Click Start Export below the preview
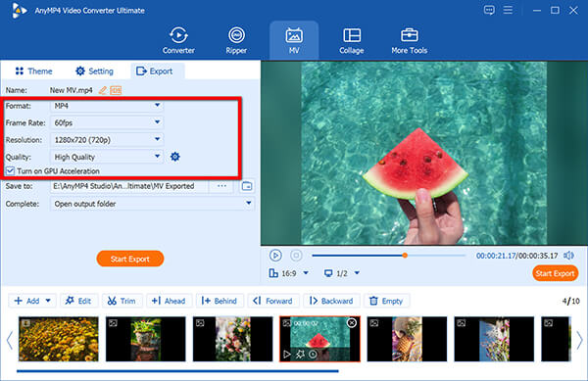The image size is (588, 381). (x=555, y=273)
